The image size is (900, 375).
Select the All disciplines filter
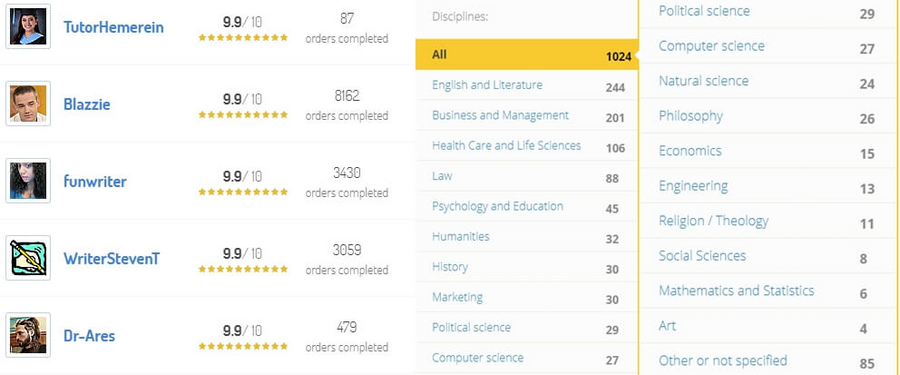pyautogui.click(x=526, y=55)
